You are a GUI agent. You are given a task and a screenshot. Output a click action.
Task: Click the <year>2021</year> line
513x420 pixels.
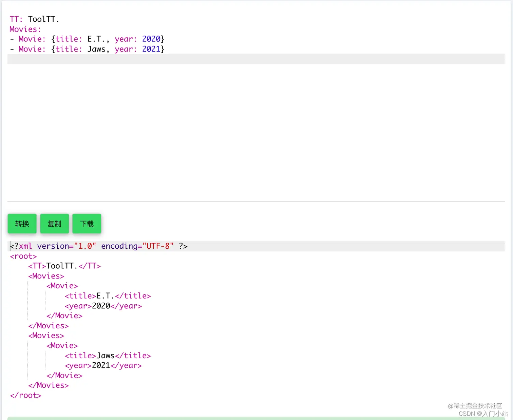tap(103, 365)
